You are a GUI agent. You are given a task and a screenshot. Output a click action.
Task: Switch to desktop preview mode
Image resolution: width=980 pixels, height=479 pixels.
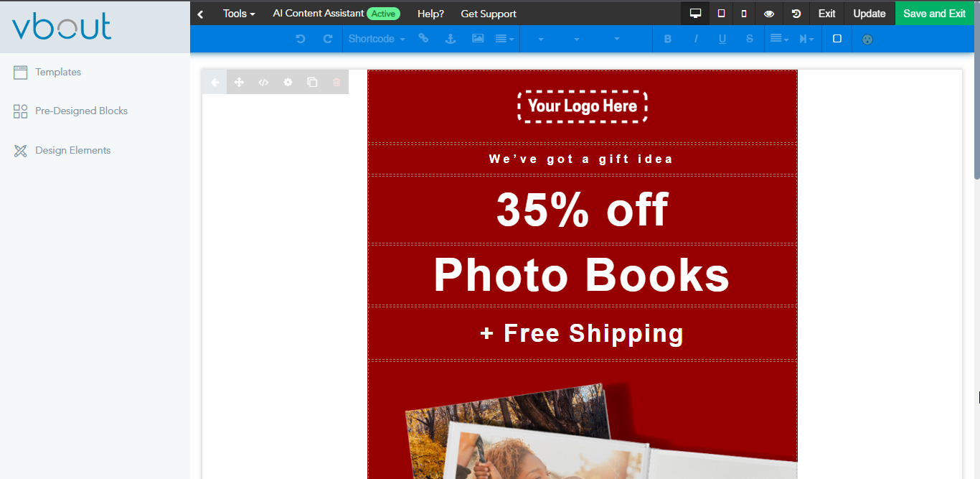[694, 14]
